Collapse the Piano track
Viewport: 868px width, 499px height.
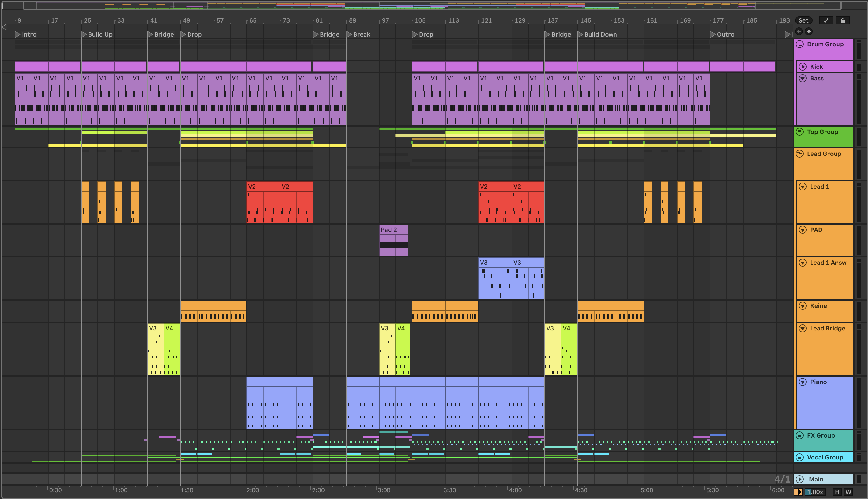[803, 382]
